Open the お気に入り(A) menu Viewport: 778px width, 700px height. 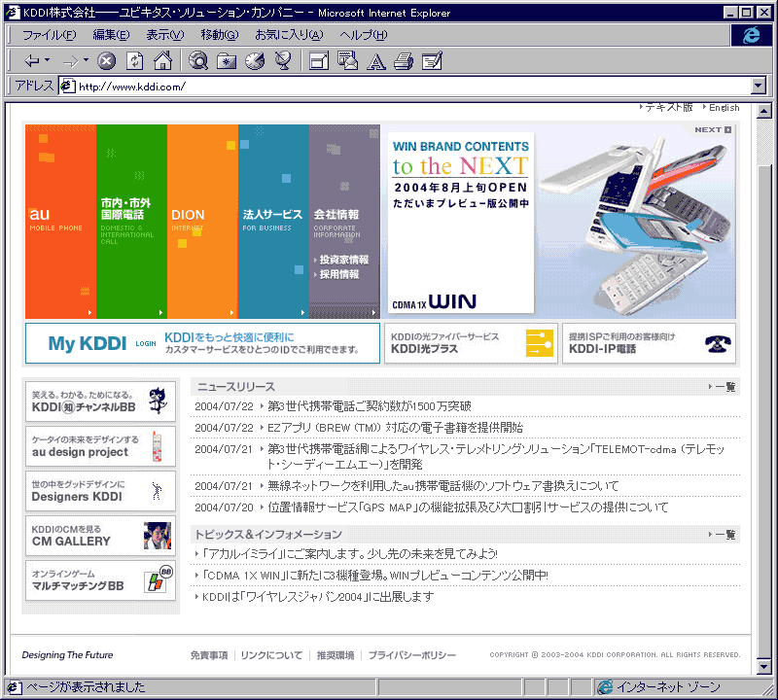[289, 35]
